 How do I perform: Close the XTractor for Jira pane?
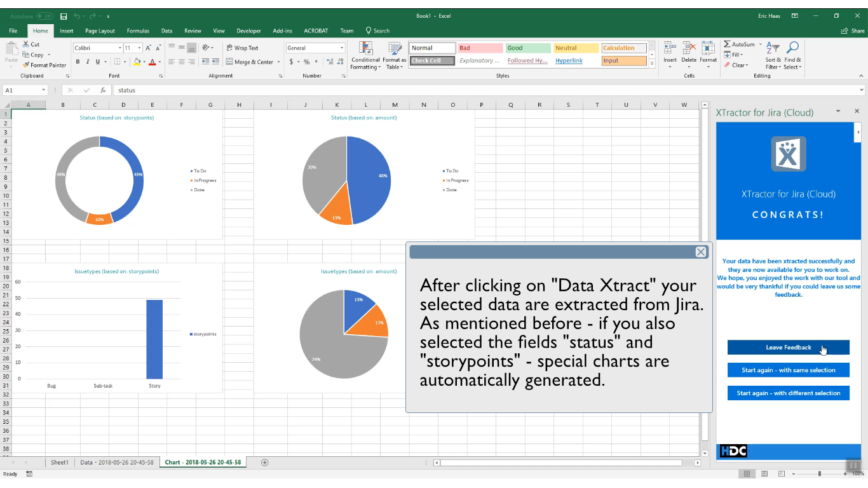click(x=857, y=111)
